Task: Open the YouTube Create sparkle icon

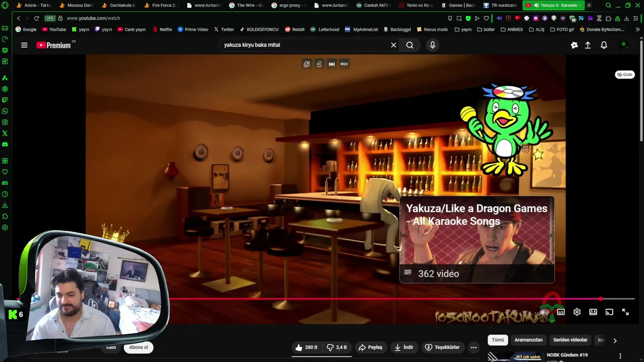Action: pos(574,45)
